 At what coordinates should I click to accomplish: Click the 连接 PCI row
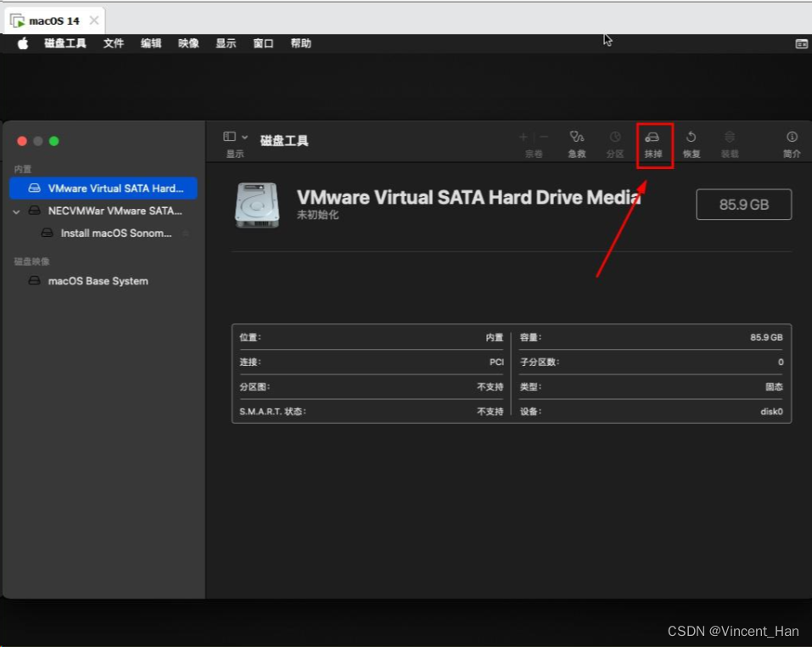(372, 362)
